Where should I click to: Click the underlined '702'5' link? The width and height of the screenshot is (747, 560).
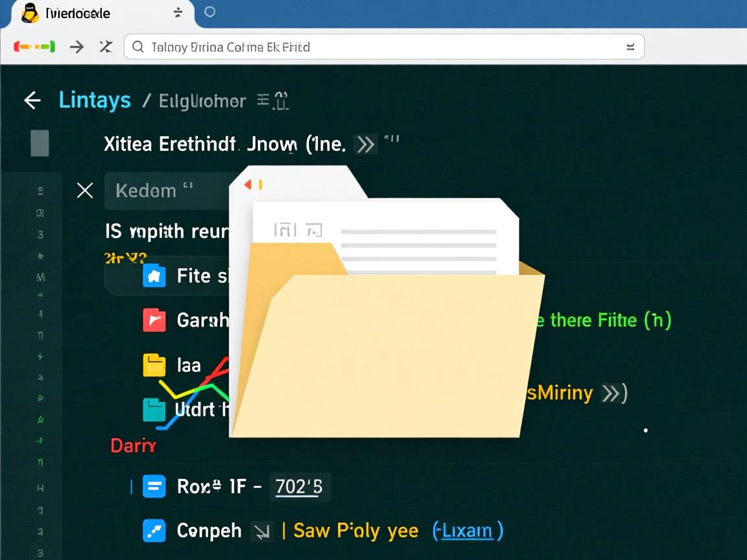(300, 486)
